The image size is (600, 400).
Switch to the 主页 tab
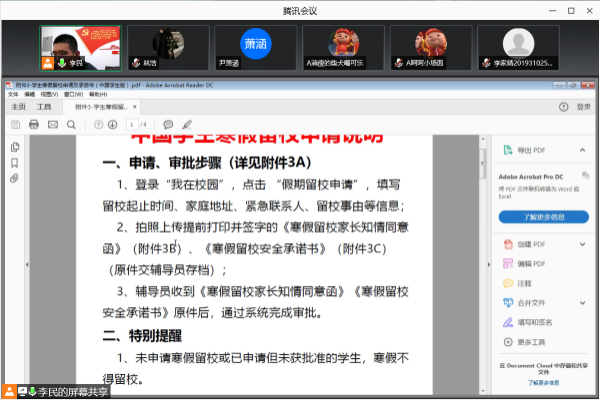tap(18, 105)
